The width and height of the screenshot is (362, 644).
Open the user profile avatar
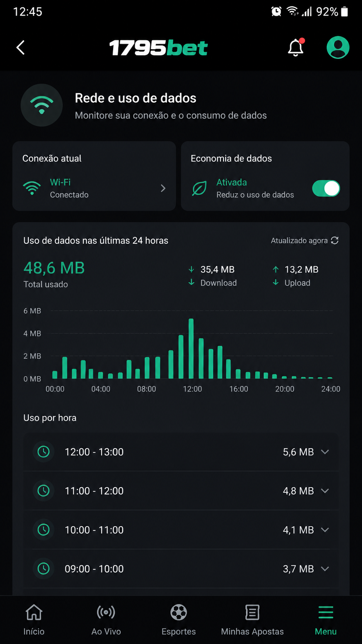338,47
